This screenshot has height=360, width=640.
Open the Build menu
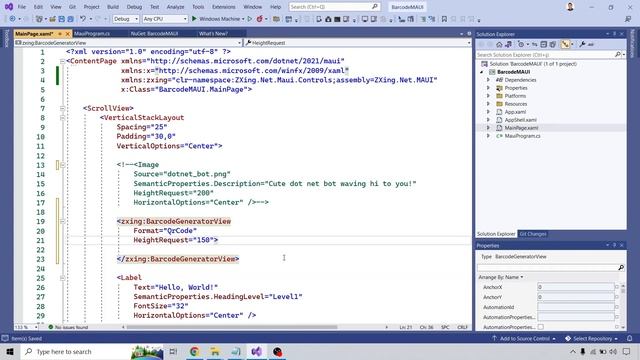coord(113,7)
